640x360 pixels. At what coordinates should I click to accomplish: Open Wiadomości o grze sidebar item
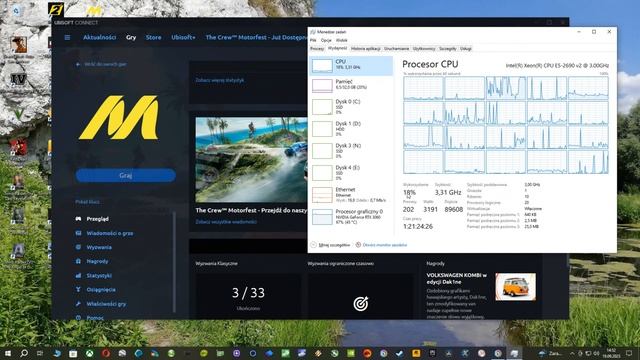coord(104,233)
